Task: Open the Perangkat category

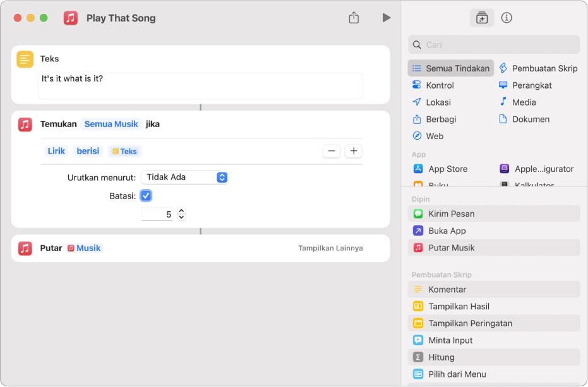Action: [525, 85]
